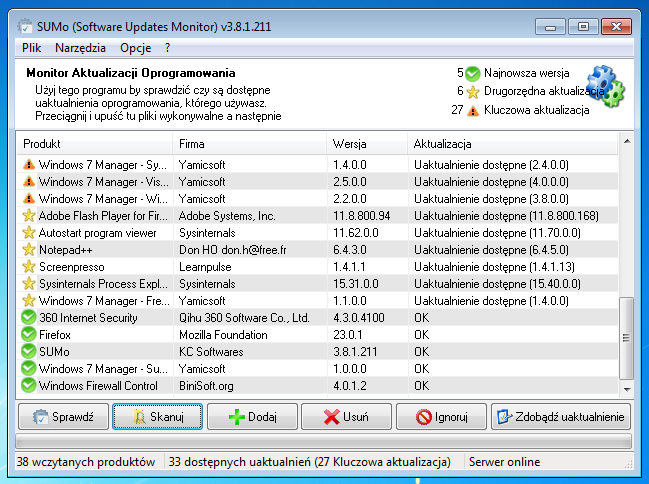Image resolution: width=649 pixels, height=484 pixels.
Task: Sort list by Aktualizacja column header
Action: click(512, 144)
